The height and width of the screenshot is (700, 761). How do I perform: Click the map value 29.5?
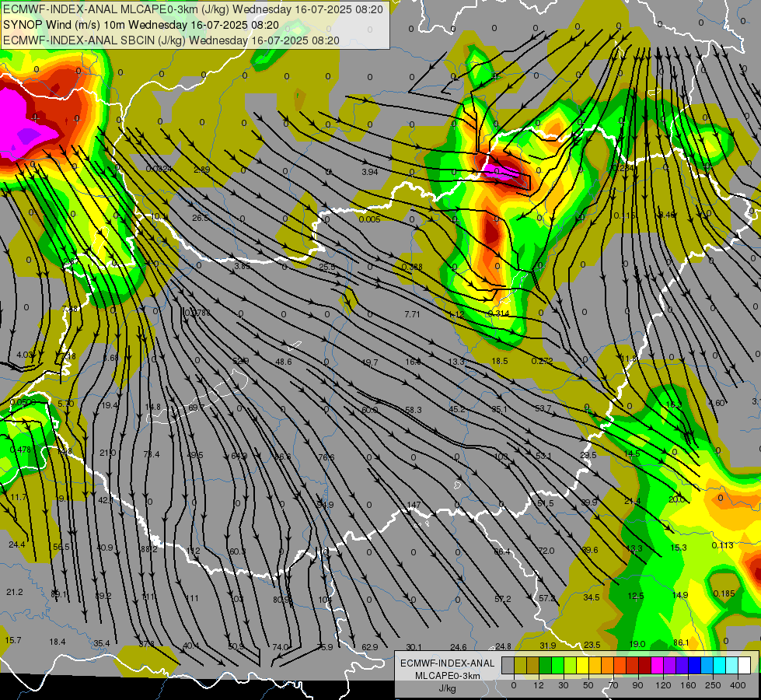point(588,455)
